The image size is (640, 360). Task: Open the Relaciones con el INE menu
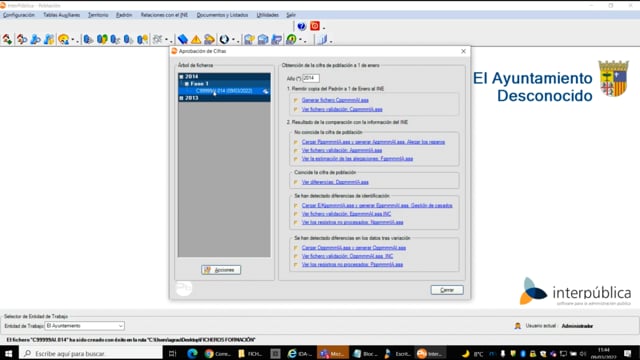click(x=164, y=15)
